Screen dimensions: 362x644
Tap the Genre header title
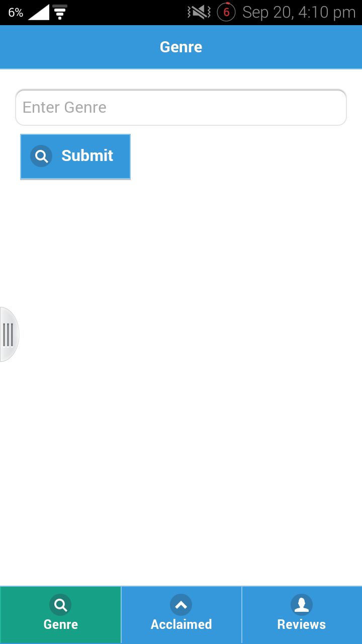pyautogui.click(x=181, y=47)
